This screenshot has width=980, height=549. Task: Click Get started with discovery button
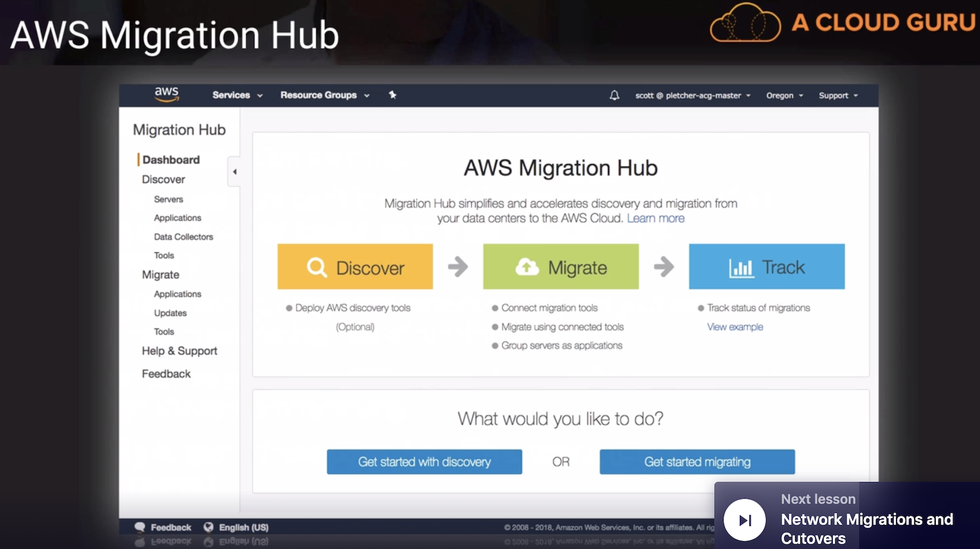pos(424,462)
